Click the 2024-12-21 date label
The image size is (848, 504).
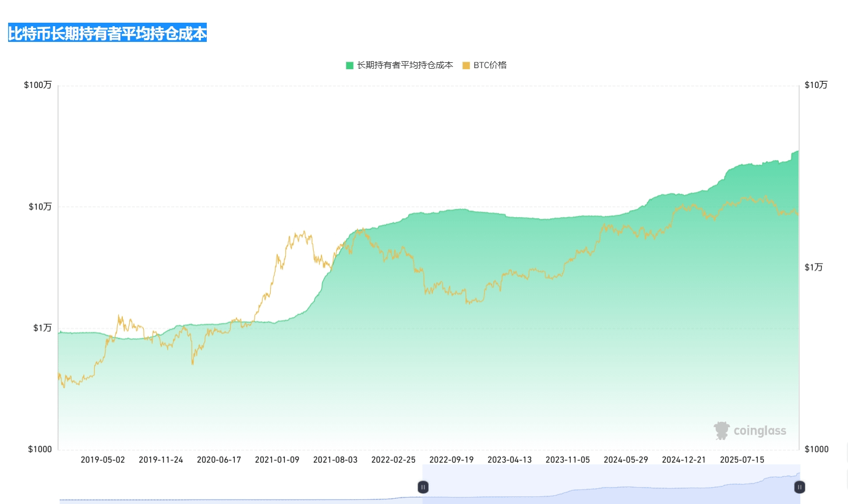pos(684,460)
